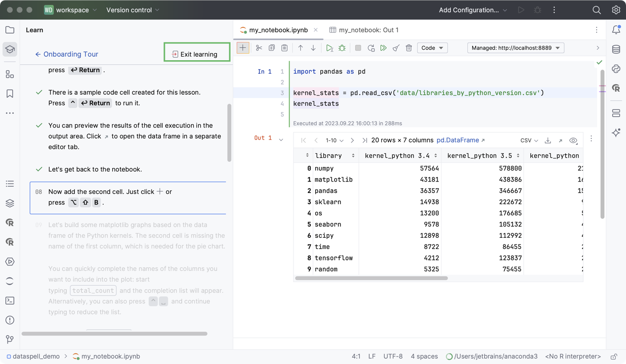Open the Database tool window icon

click(x=616, y=49)
